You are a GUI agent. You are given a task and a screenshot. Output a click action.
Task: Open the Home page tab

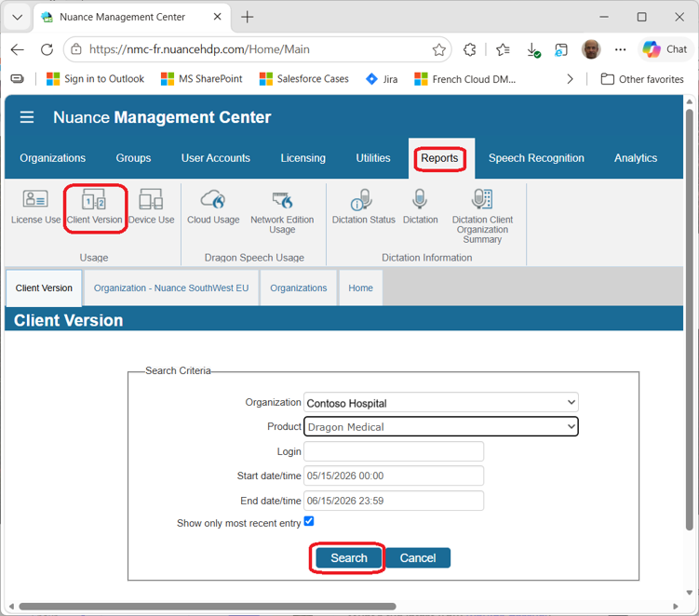click(x=360, y=288)
